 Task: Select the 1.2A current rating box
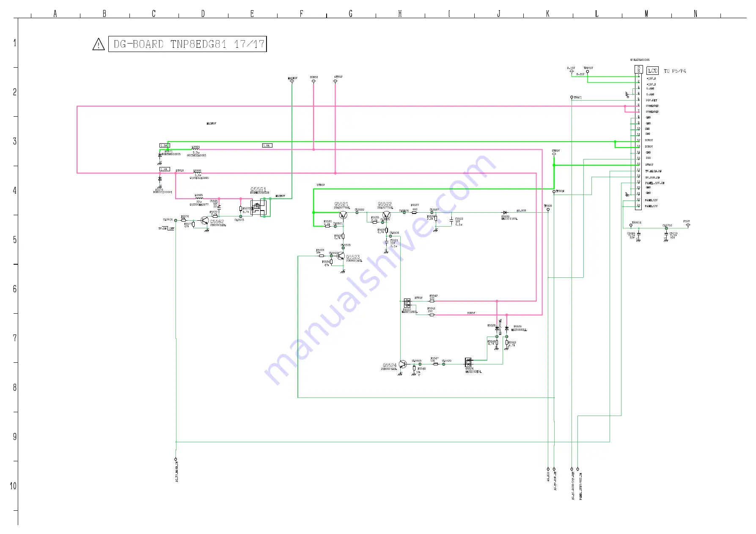pos(165,169)
